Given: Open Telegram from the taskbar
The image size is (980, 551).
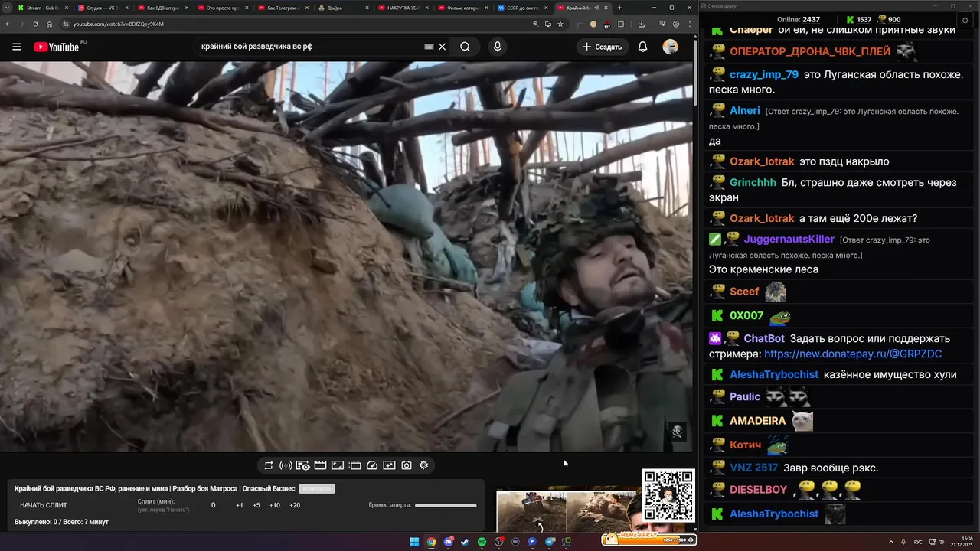Looking at the screenshot, I should (x=549, y=542).
